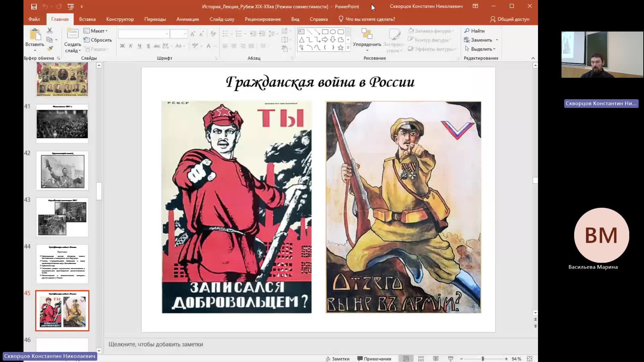644x362 pixels.
Task: Open the Заменить dropdown arrow
Action: (x=497, y=40)
